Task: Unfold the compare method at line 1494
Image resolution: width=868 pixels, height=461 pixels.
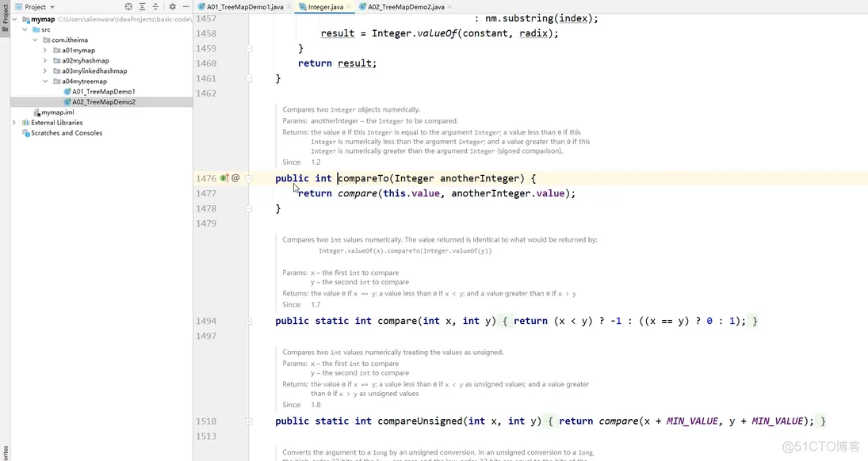Action: pos(249,321)
